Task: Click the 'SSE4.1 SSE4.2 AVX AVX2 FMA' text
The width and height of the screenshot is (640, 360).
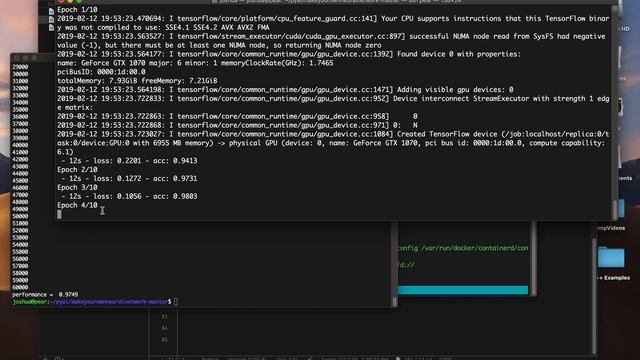Action: pos(217,27)
